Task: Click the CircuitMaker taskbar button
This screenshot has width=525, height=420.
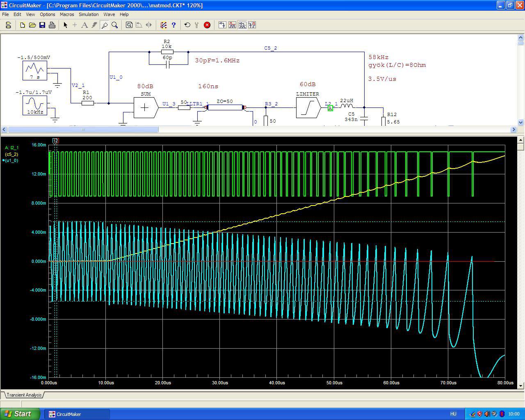Action: (78, 414)
